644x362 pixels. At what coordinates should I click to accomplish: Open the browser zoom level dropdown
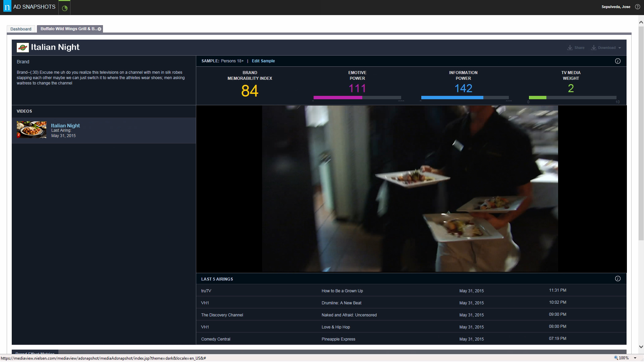pos(635,358)
